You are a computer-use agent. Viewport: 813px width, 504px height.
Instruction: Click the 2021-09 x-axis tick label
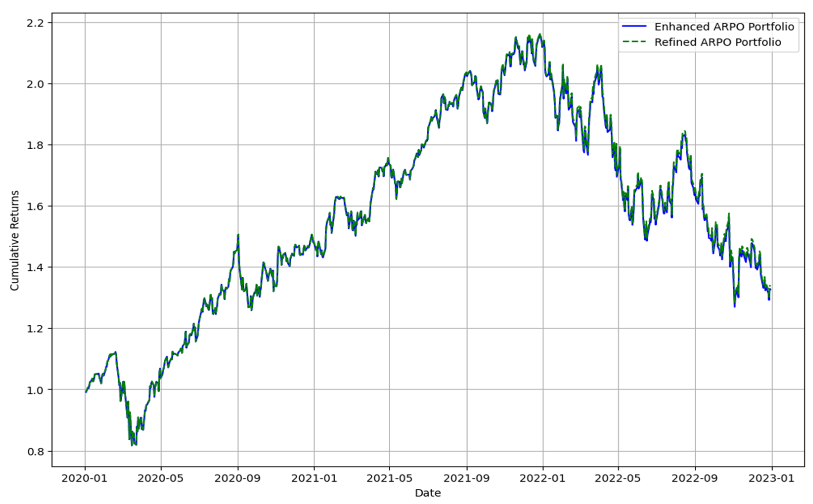click(466, 479)
